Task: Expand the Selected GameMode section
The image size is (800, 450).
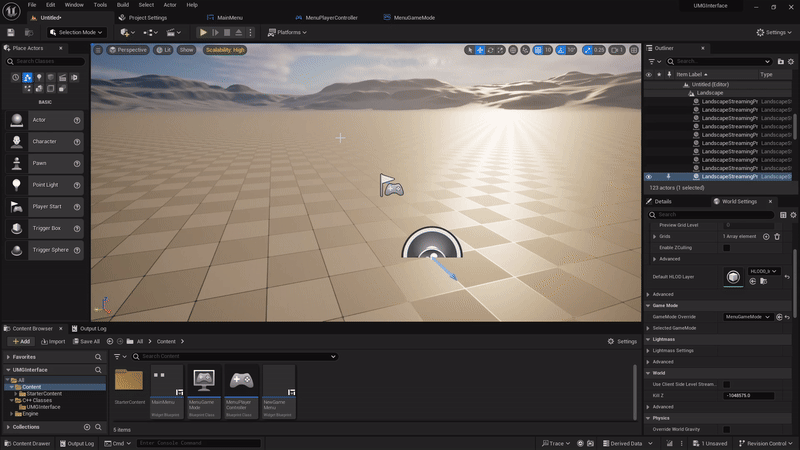Action: pos(648,329)
